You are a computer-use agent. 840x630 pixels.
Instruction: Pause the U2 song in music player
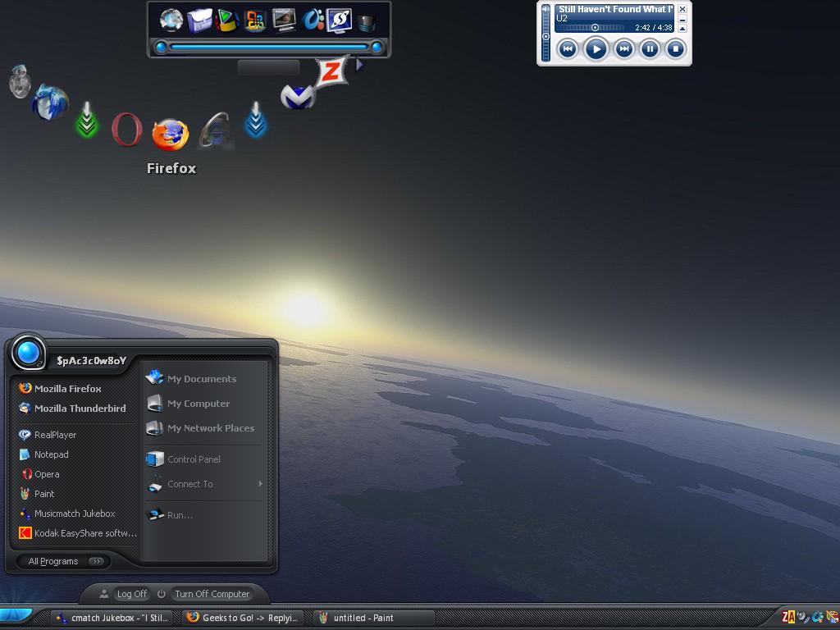point(650,49)
